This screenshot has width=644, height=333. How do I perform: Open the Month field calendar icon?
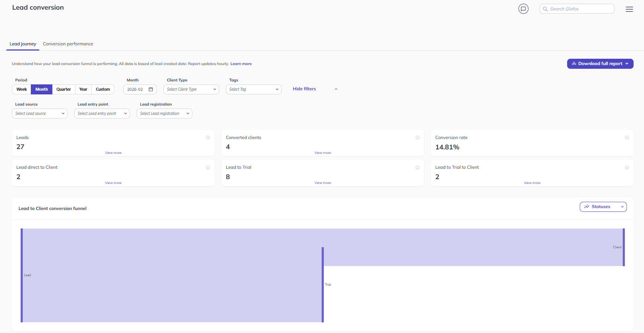[x=151, y=89]
